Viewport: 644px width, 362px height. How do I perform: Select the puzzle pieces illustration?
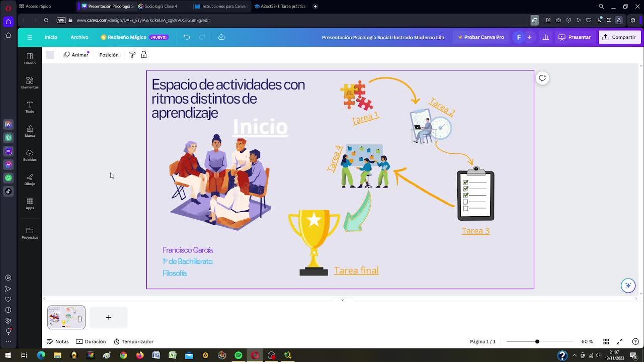pyautogui.click(x=357, y=96)
